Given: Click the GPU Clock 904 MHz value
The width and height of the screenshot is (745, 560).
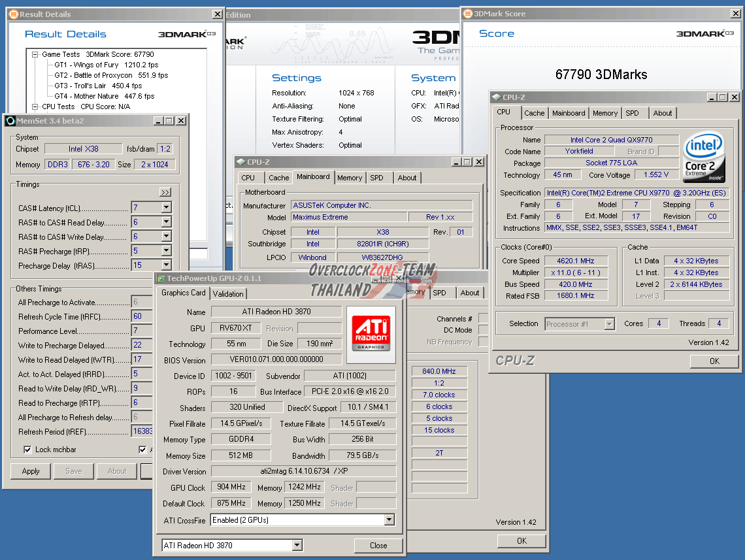Looking at the screenshot, I should pyautogui.click(x=231, y=487).
